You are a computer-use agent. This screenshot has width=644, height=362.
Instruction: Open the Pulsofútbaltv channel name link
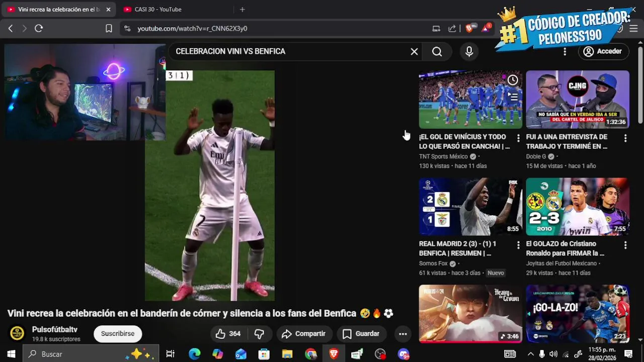point(55,330)
